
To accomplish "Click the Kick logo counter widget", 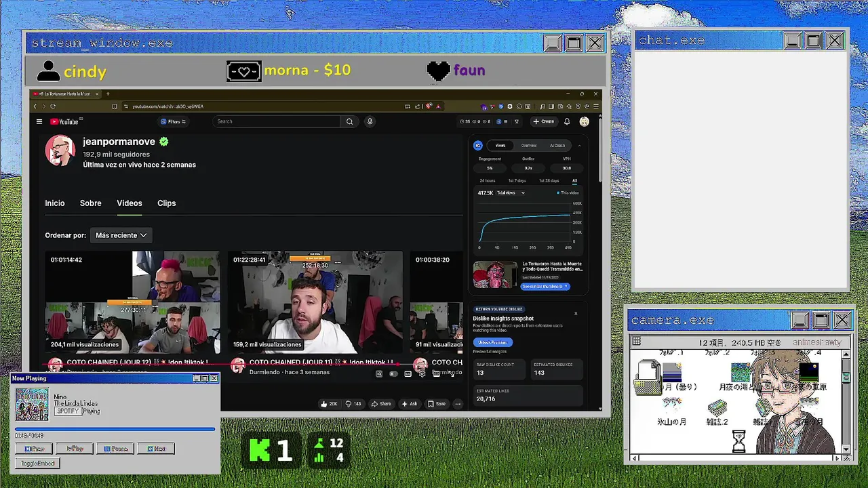I will (x=271, y=451).
